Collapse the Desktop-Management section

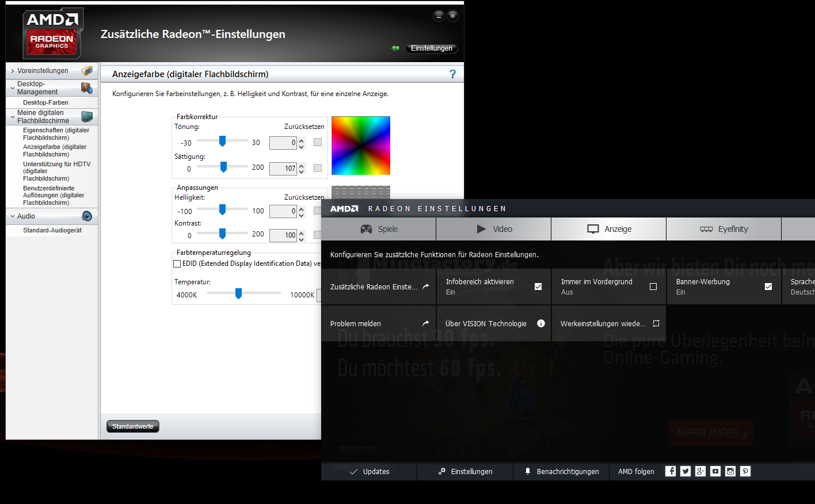(x=13, y=88)
